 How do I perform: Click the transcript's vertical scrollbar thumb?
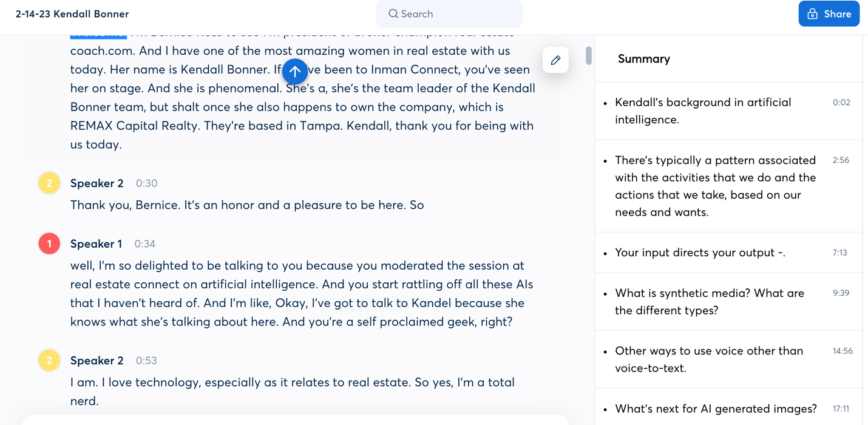[588, 55]
